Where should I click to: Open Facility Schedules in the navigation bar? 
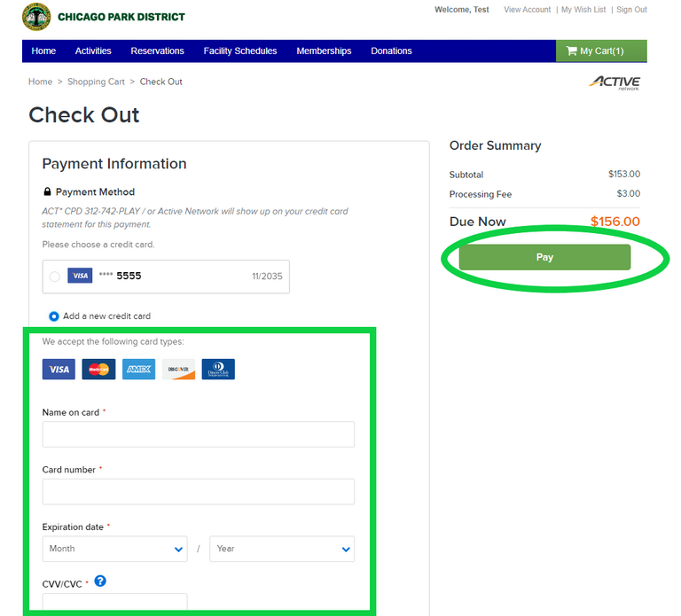click(240, 51)
